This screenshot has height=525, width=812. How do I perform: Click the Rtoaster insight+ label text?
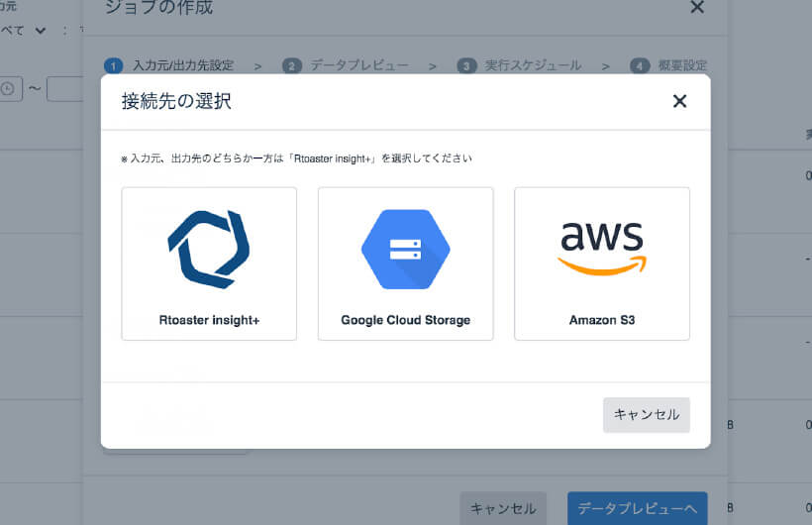(x=209, y=320)
